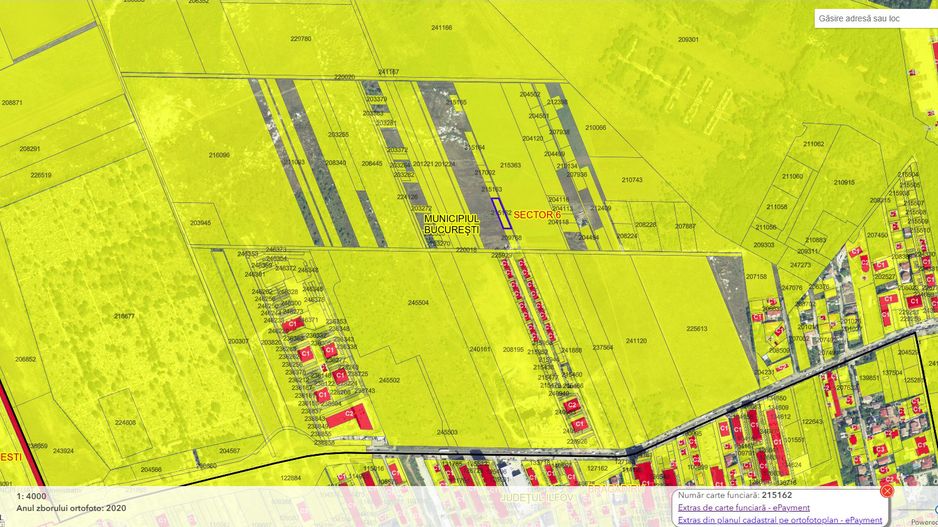Viewport: 938px width, 527px height.
Task: Select parcel labeled 211062
Action: coord(814,144)
